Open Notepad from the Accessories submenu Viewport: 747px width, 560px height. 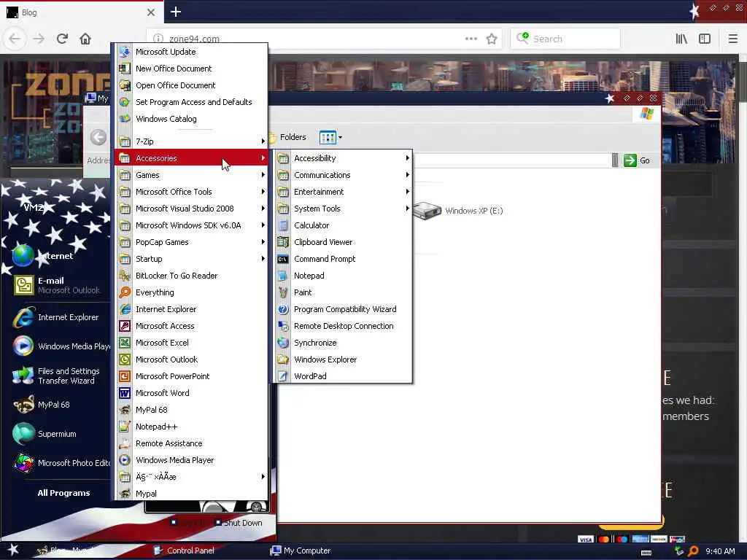click(x=343, y=275)
